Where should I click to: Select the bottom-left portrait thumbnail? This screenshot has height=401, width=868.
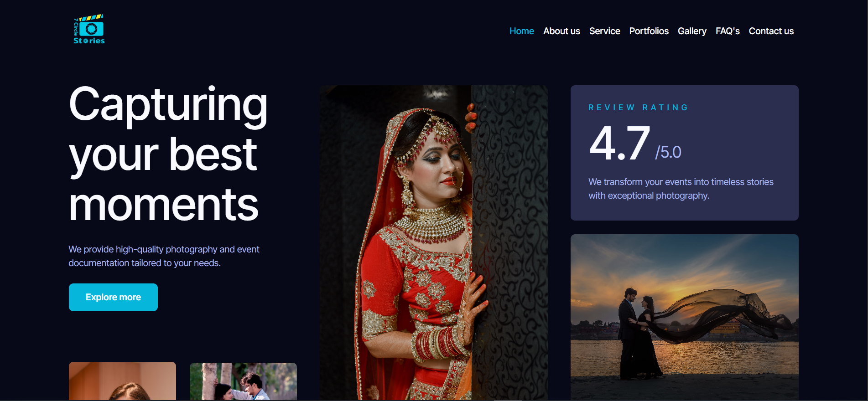122,381
